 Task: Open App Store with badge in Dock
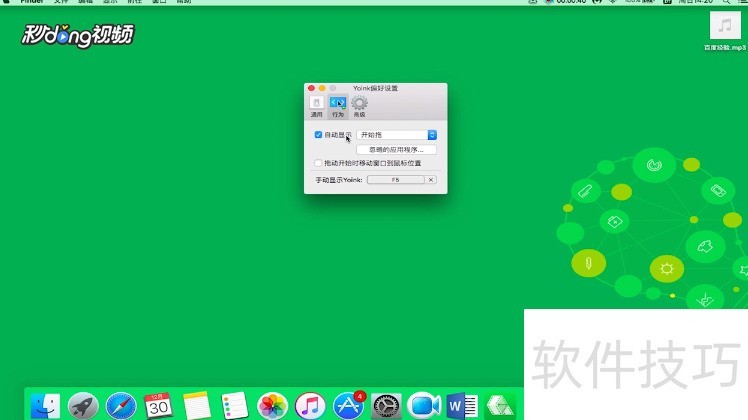[x=349, y=406]
